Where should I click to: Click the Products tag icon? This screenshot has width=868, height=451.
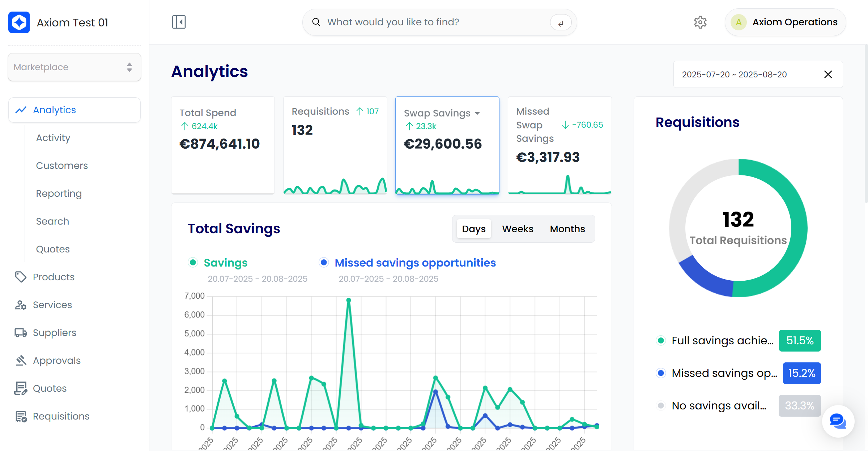click(21, 277)
